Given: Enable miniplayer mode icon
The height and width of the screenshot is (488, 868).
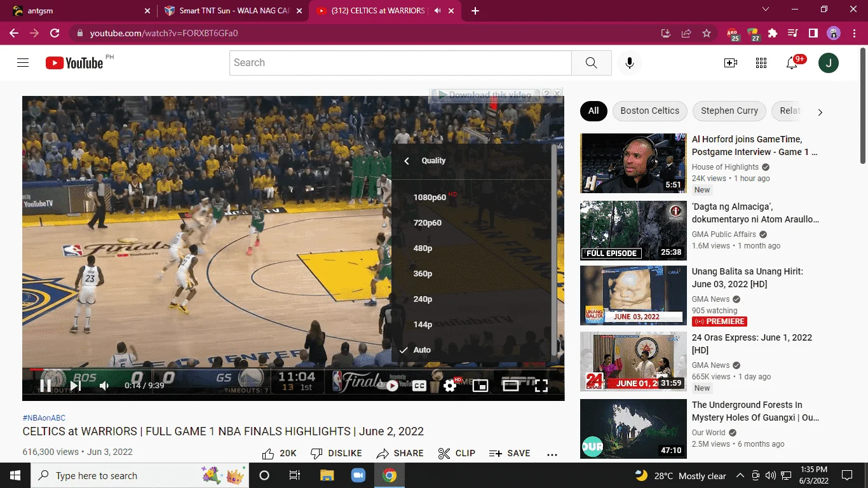Looking at the screenshot, I should [x=480, y=385].
